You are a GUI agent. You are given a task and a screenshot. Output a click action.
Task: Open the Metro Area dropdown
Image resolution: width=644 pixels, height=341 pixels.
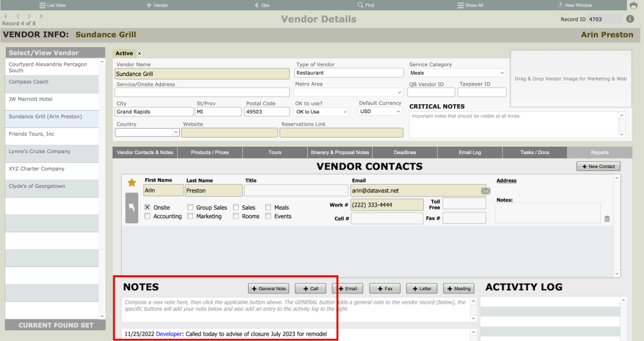pos(348,93)
